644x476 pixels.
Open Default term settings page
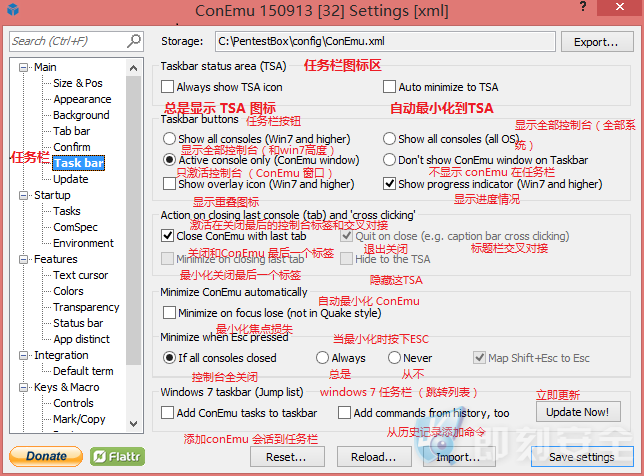pyautogui.click(x=83, y=371)
